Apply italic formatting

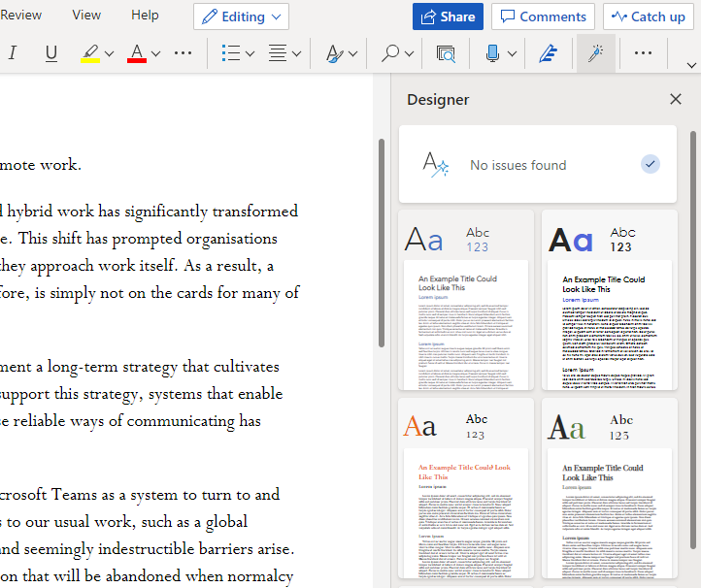tap(13, 53)
